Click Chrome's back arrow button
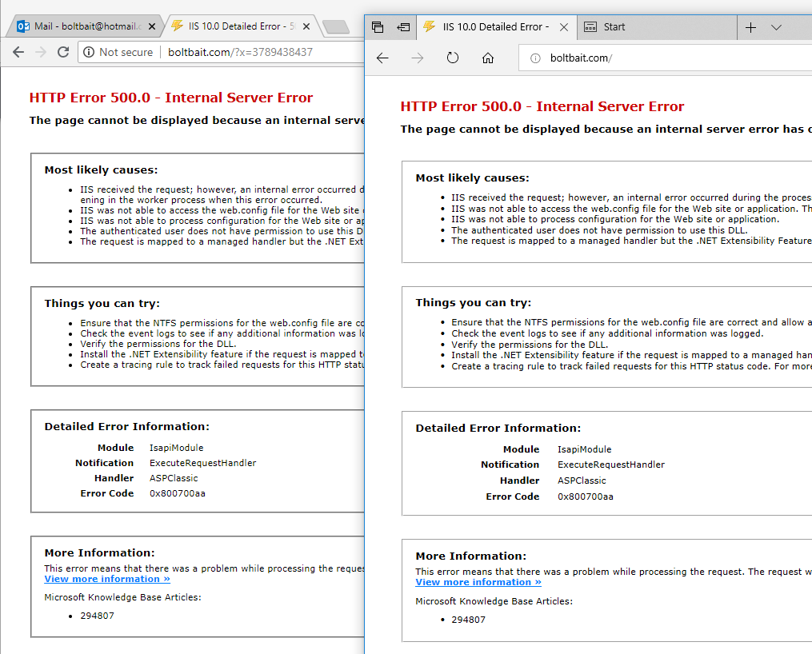 click(18, 52)
